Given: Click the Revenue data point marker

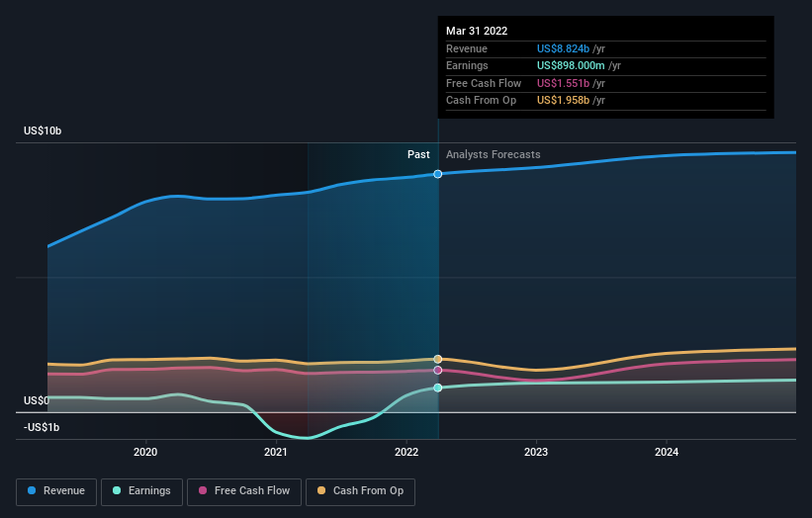Looking at the screenshot, I should 437,174.
